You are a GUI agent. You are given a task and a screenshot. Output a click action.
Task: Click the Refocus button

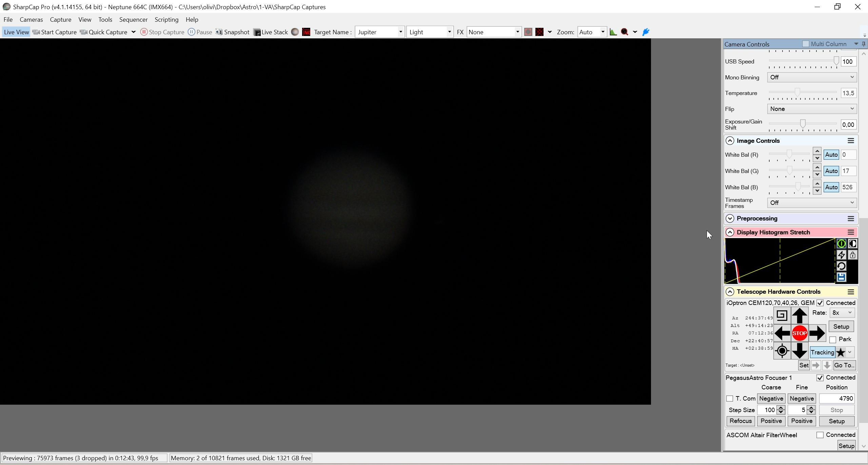741,421
